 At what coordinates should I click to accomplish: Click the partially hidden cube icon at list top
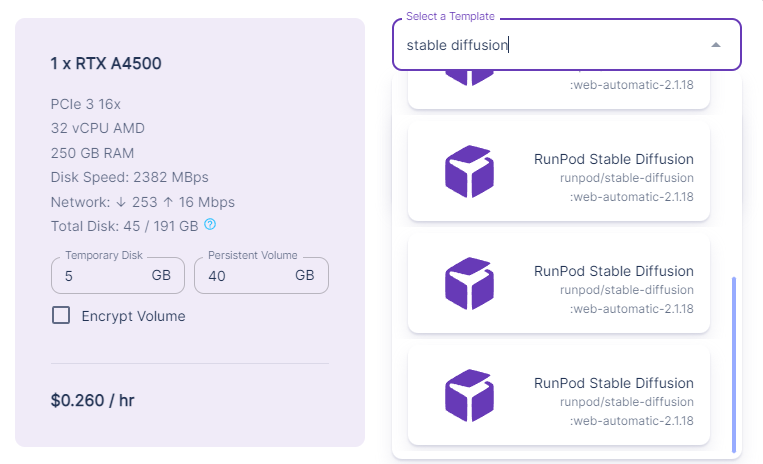pos(469,75)
